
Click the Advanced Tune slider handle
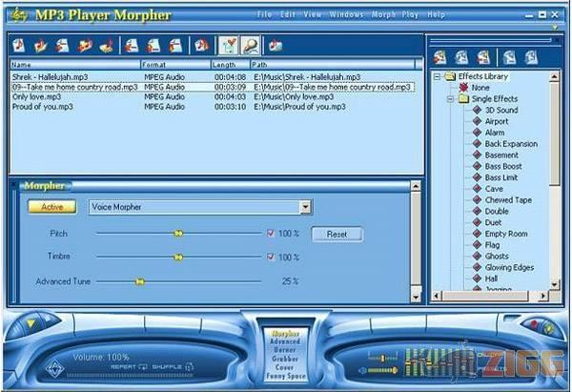[139, 281]
